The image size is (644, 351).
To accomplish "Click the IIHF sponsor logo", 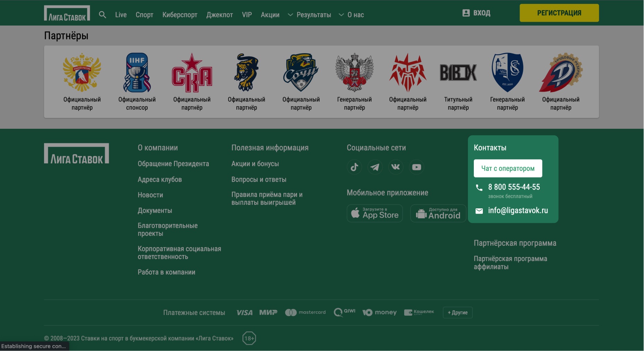I will (x=137, y=72).
